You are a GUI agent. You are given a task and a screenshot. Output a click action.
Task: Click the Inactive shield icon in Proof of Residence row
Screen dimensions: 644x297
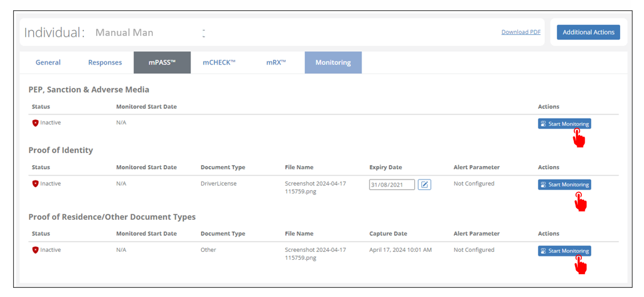[35, 250]
